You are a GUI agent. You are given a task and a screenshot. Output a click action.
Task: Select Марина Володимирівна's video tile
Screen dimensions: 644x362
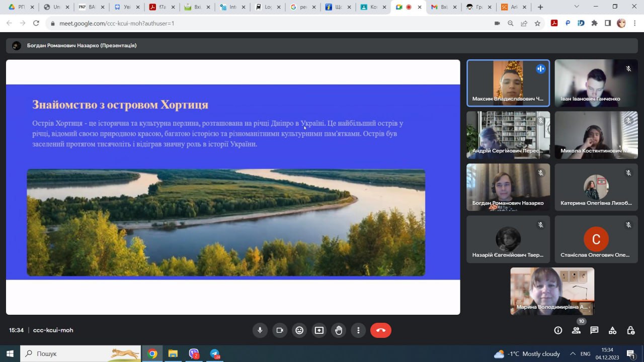pyautogui.click(x=552, y=291)
